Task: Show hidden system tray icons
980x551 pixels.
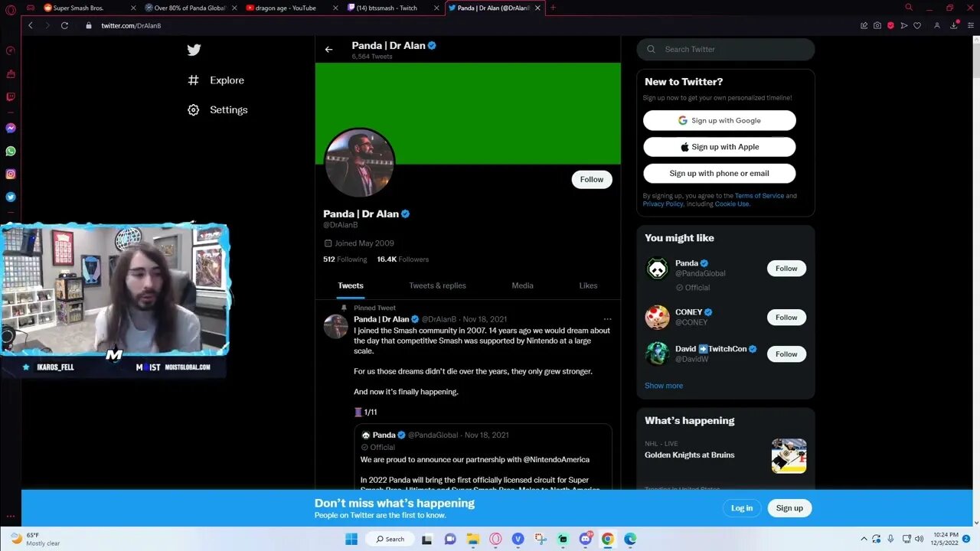Action: click(864, 539)
